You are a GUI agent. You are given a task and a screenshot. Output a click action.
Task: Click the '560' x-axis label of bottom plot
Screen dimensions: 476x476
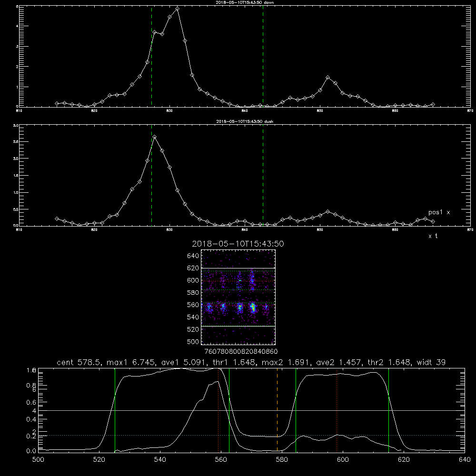[x=221, y=460]
